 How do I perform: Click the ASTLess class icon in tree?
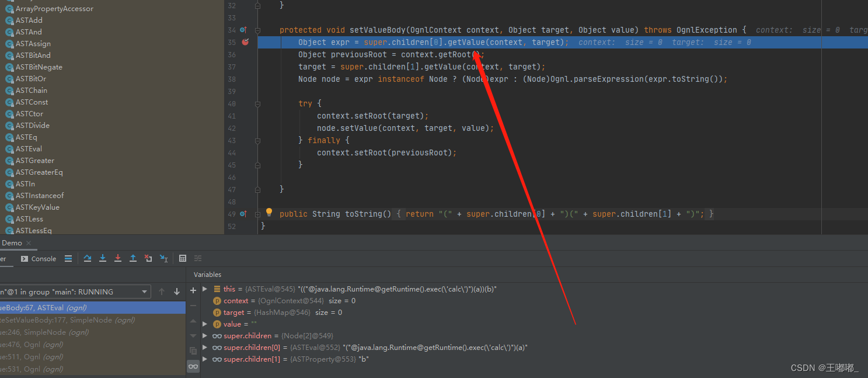(9, 219)
